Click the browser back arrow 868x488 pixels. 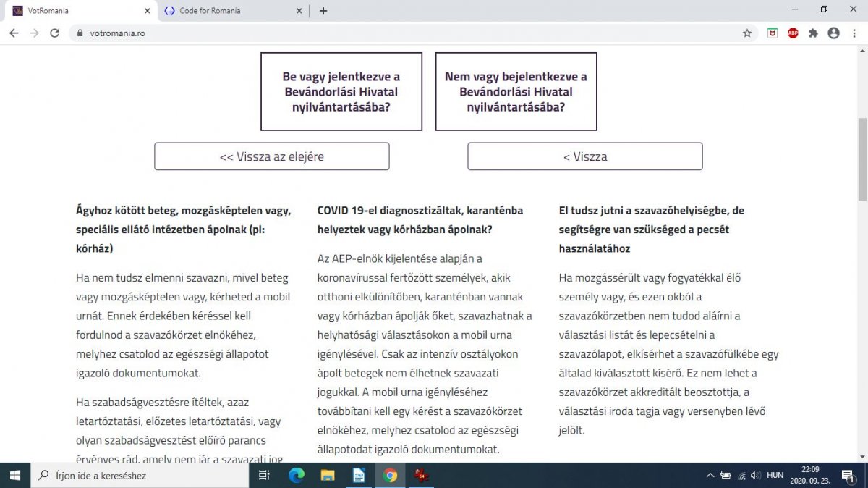click(x=14, y=33)
